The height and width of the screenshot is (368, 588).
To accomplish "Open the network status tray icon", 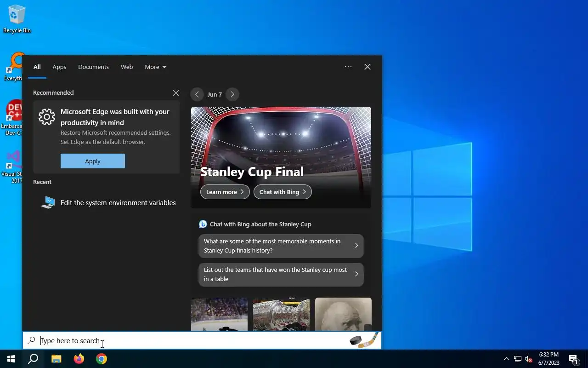I will [x=518, y=359].
